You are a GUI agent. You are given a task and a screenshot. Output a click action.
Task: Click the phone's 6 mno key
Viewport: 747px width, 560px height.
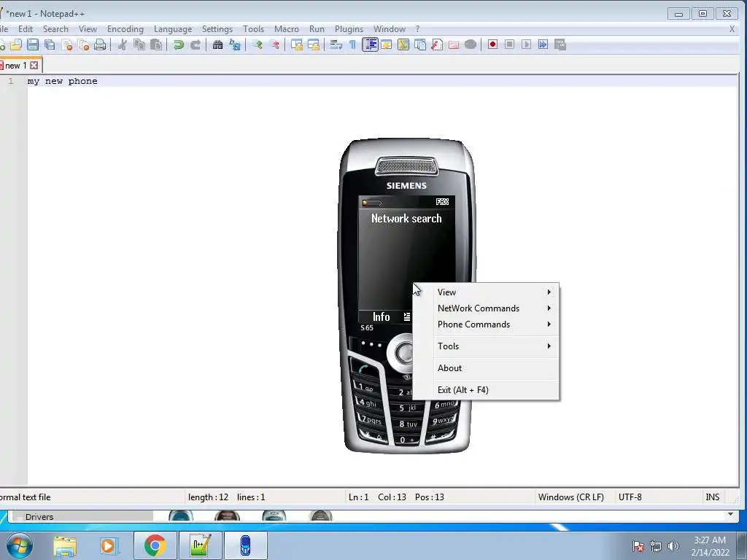(445, 404)
